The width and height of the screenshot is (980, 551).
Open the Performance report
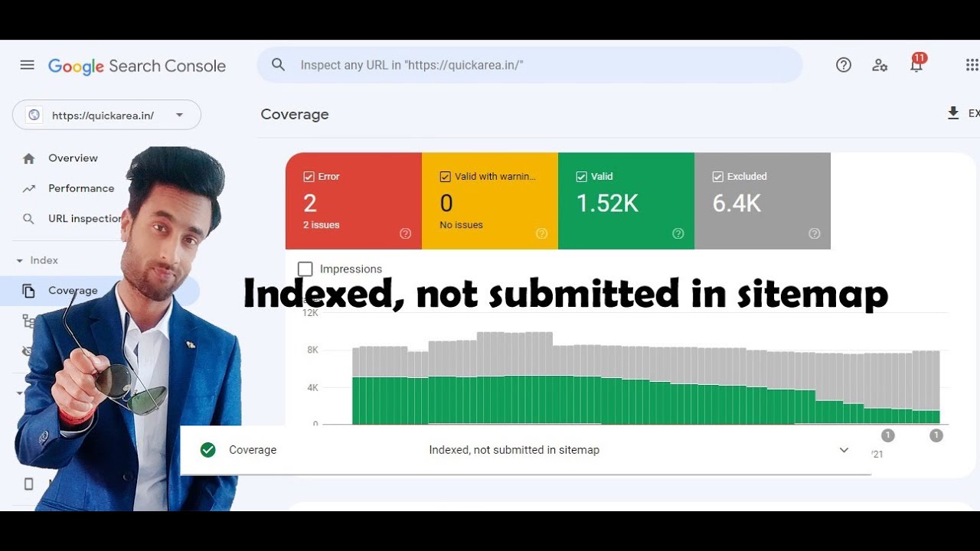(80, 188)
